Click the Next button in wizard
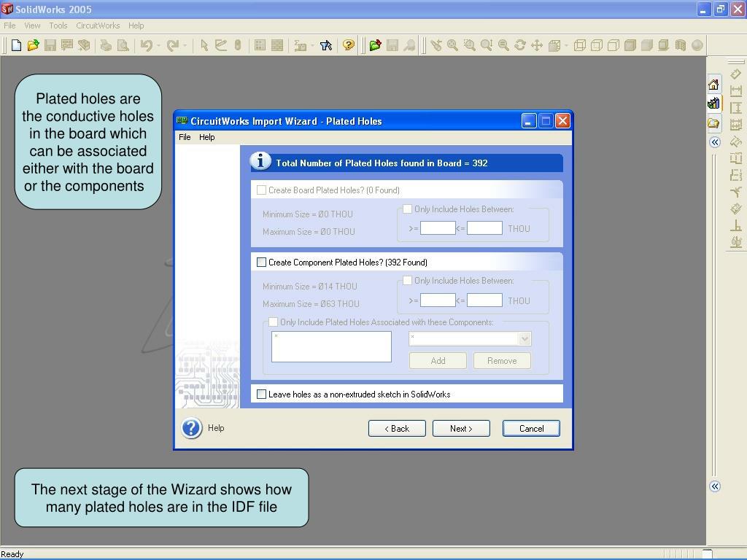 click(x=461, y=429)
